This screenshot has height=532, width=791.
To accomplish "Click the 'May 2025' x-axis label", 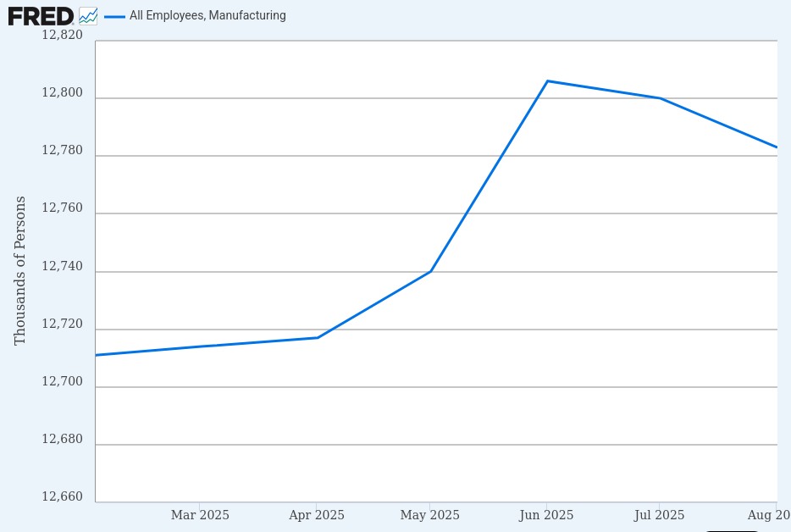I will coord(430,515).
